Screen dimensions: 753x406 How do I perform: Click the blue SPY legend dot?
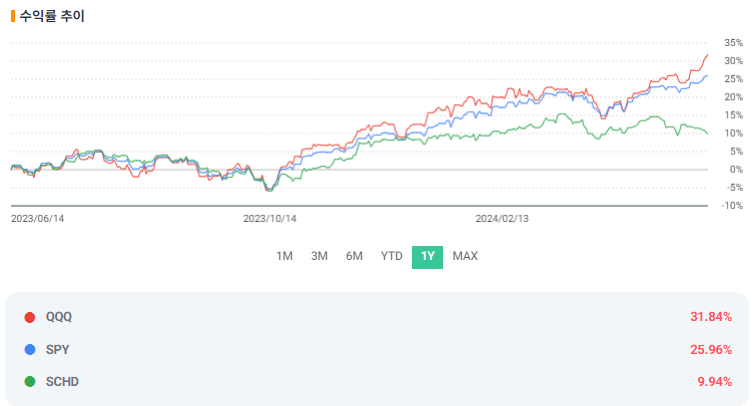coord(30,349)
